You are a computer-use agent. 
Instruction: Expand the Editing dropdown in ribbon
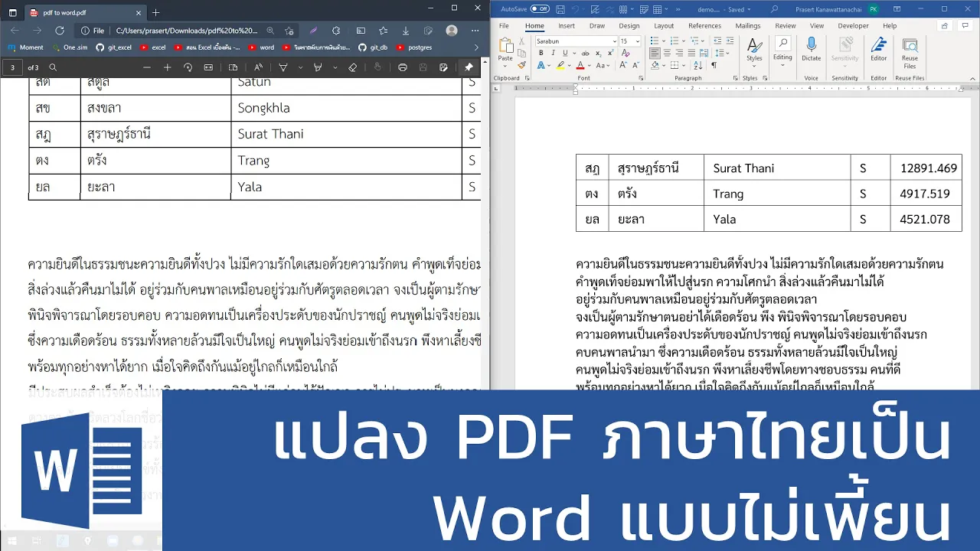coord(782,65)
